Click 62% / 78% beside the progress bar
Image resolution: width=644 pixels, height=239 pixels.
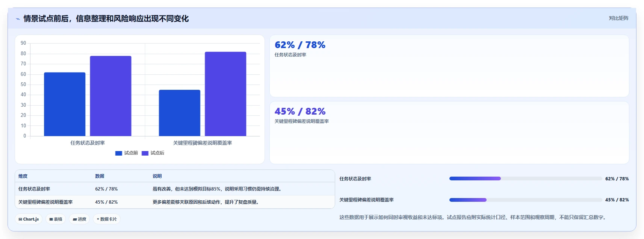pyautogui.click(x=617, y=179)
